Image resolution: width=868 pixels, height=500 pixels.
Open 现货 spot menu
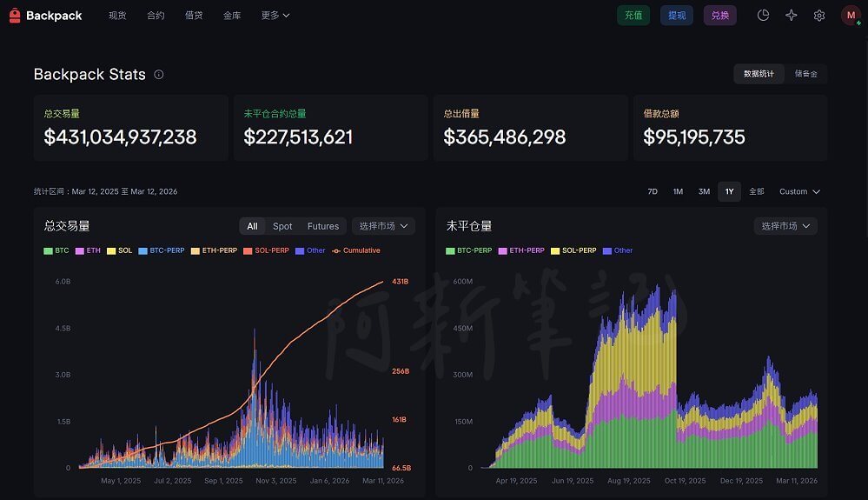117,16
